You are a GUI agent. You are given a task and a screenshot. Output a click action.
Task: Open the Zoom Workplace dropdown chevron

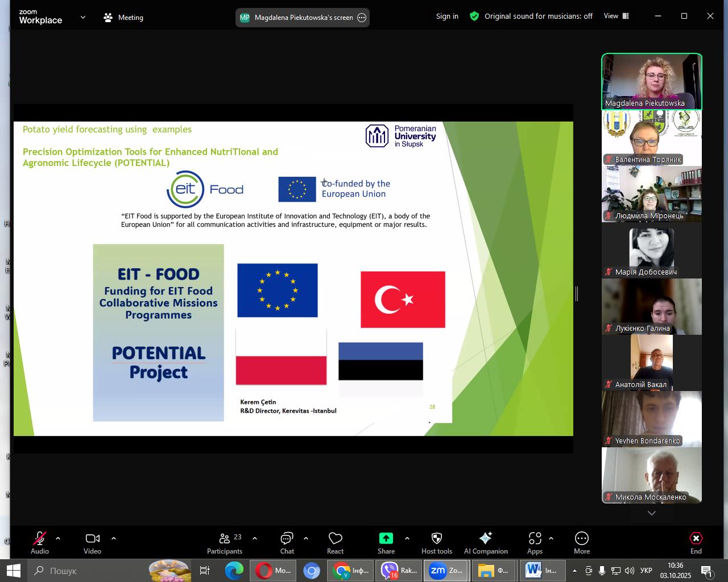[83, 18]
